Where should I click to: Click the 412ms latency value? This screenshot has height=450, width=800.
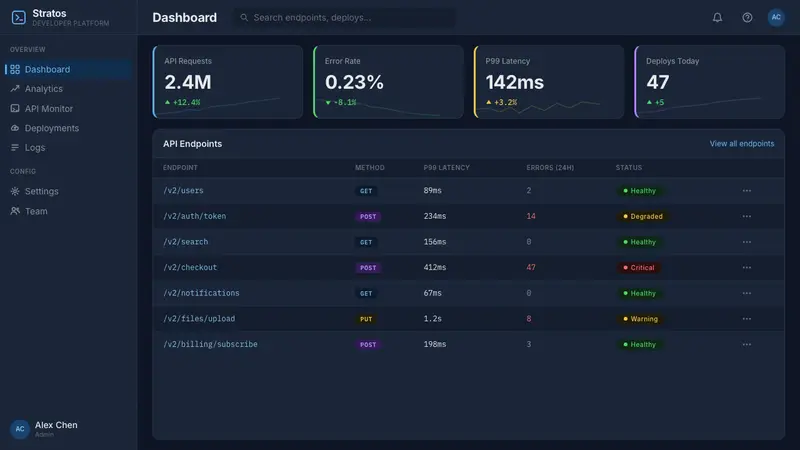(x=435, y=267)
